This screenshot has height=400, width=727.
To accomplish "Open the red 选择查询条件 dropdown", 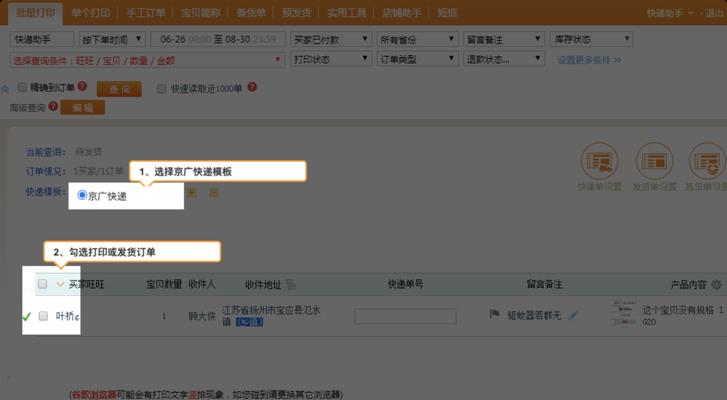I will coord(147,60).
